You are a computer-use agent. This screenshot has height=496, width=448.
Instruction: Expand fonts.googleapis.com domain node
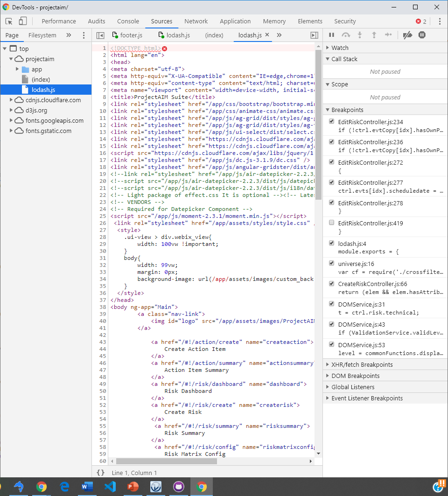pos(11,120)
